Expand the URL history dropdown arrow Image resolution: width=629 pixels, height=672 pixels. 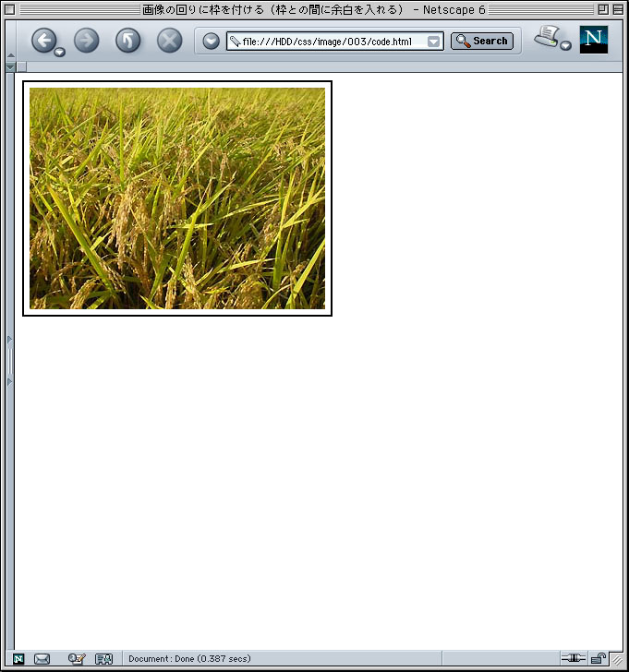click(x=433, y=42)
